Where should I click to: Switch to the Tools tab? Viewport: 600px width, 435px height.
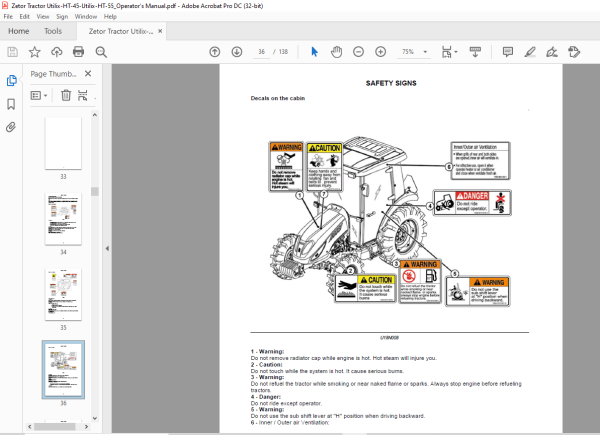[x=53, y=31]
